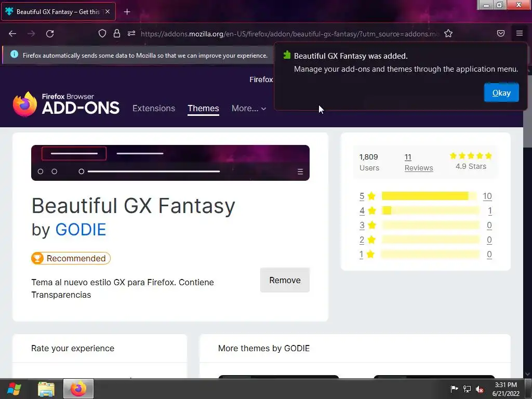Open a new tab with plus button

[x=127, y=12]
